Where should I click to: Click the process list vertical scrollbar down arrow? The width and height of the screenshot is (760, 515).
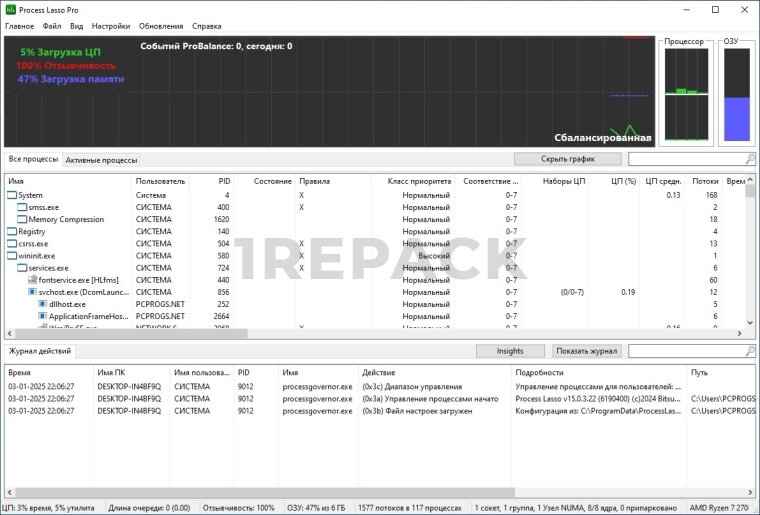pos(751,323)
